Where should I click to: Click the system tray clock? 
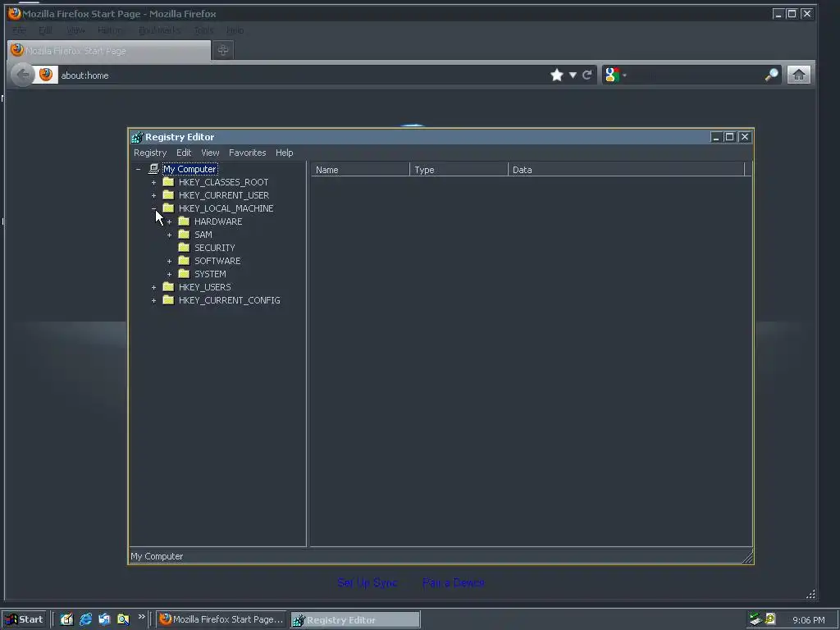[808, 620]
